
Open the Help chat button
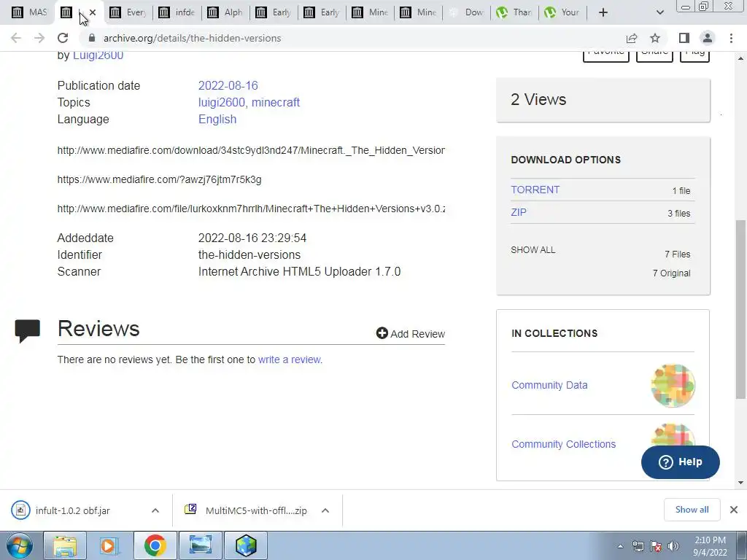coord(681,462)
